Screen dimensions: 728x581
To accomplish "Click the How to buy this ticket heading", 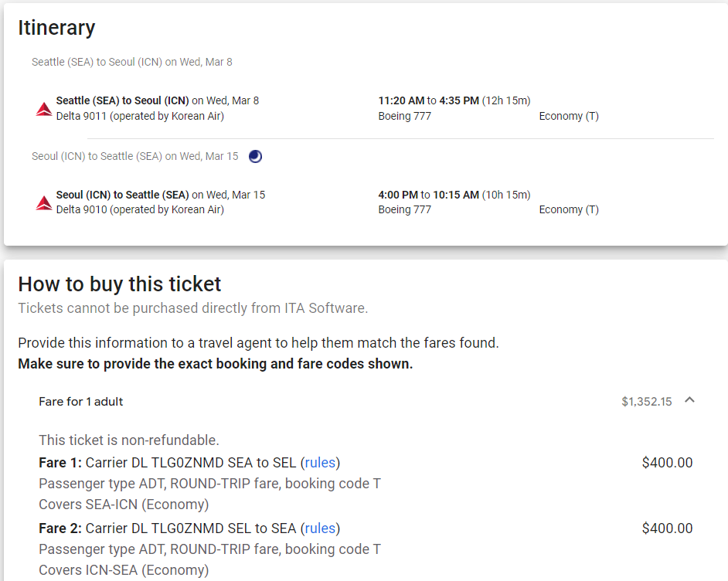I will pos(120,284).
